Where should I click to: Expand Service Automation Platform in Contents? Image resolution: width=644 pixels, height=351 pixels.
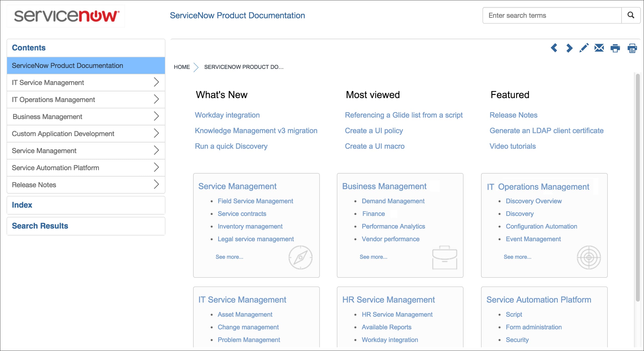click(156, 167)
